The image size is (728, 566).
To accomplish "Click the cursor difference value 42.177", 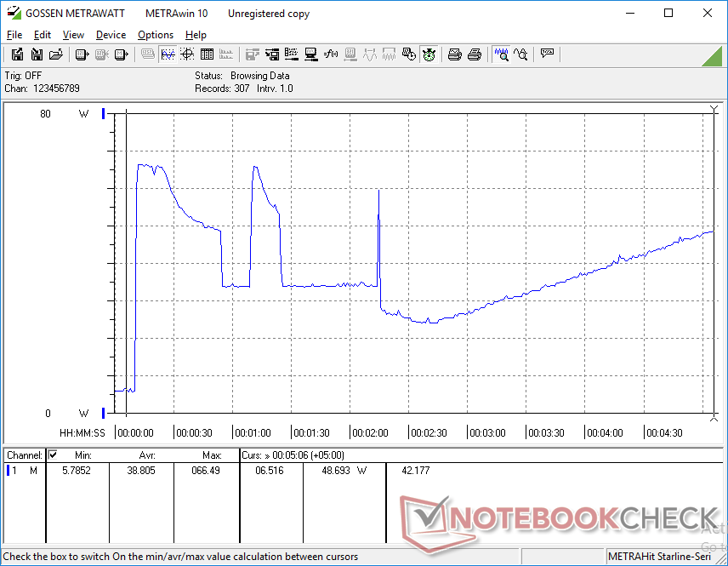I will (416, 471).
